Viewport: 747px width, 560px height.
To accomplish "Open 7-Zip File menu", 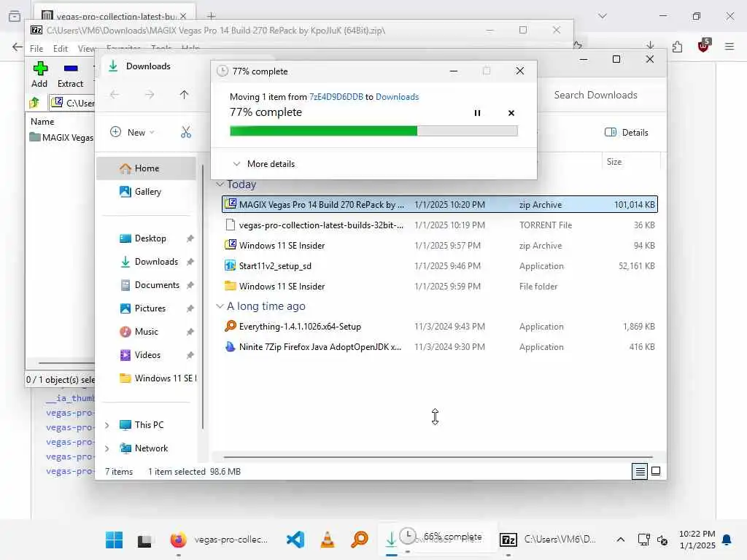I will (x=36, y=49).
